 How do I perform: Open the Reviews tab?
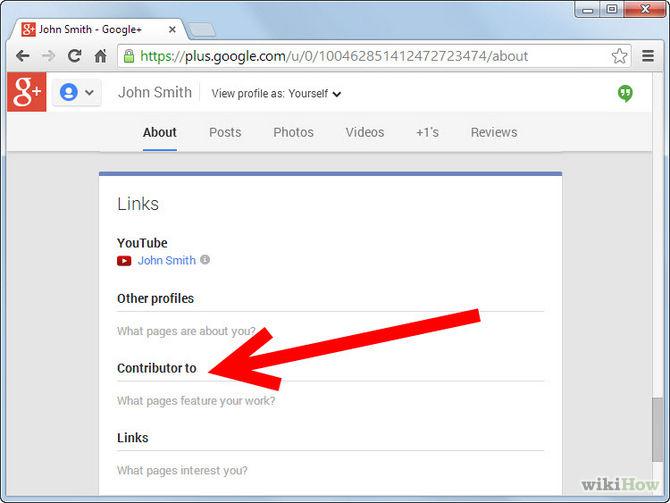494,132
